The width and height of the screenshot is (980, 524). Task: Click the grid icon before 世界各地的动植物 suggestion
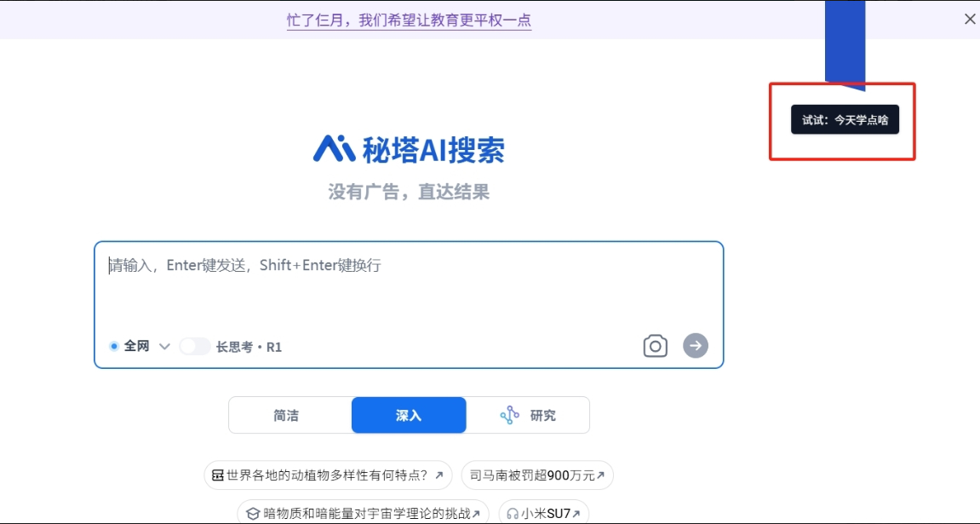coord(218,475)
